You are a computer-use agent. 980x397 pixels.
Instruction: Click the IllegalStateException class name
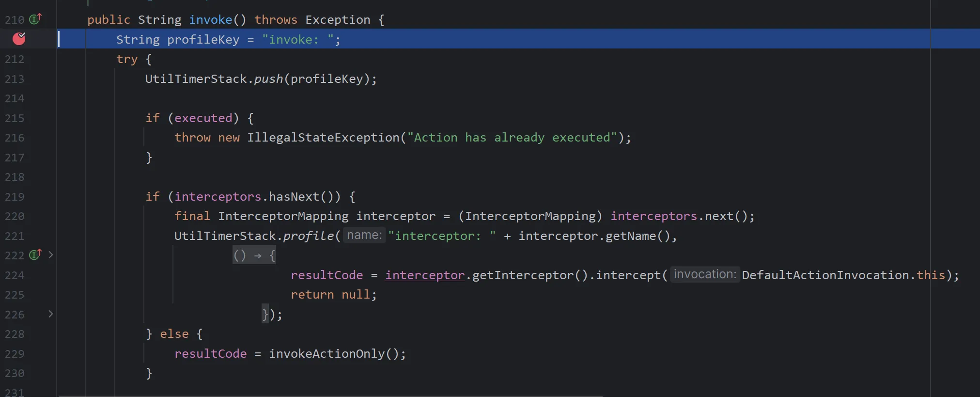323,138
